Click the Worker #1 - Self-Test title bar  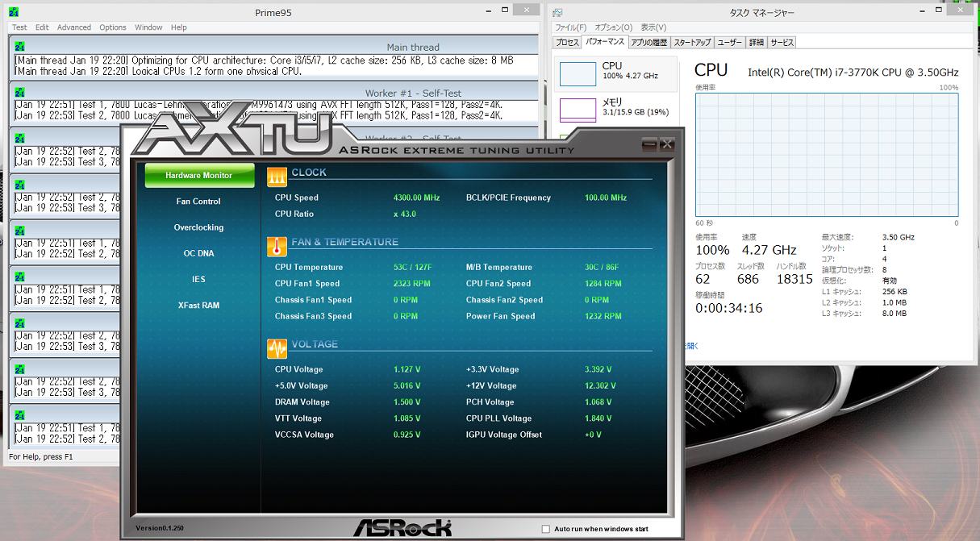click(x=274, y=93)
